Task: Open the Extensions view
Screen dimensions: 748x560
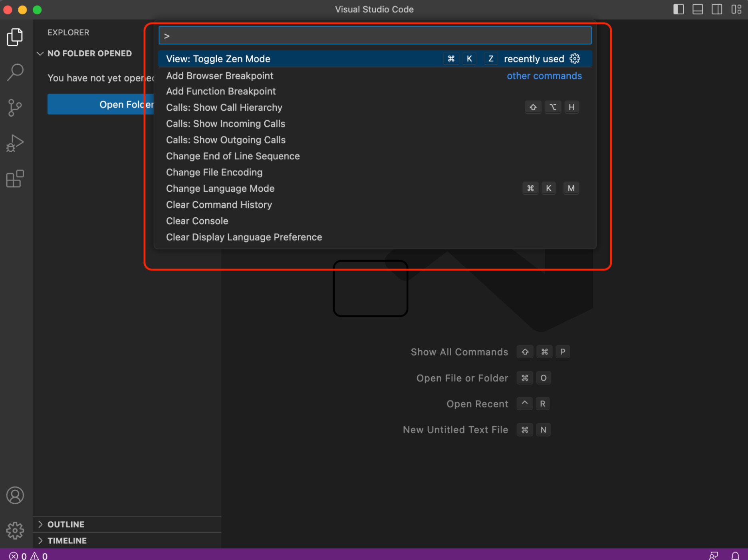Action: coord(15,179)
